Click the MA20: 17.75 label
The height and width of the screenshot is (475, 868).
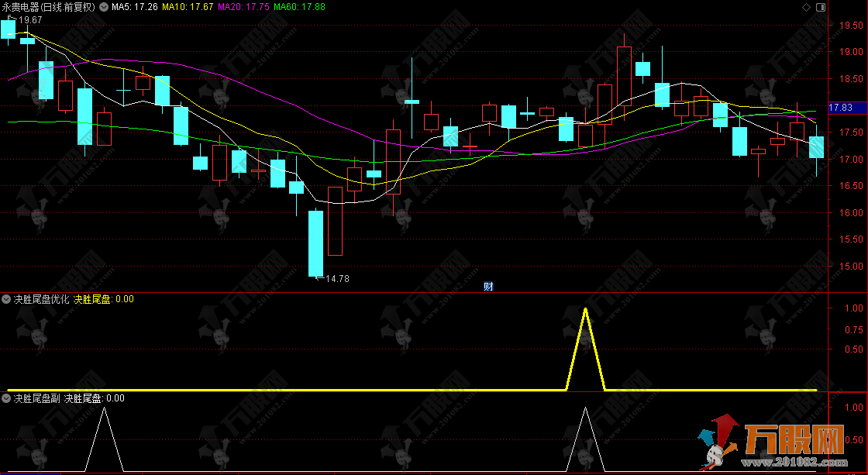tap(243, 7)
